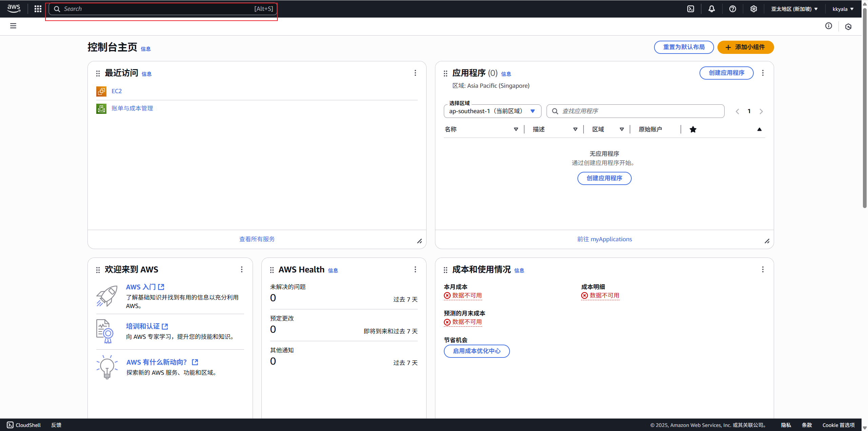This screenshot has height=431, width=868.
Task: Open the 培训和认证 link
Action: pyautogui.click(x=147, y=326)
